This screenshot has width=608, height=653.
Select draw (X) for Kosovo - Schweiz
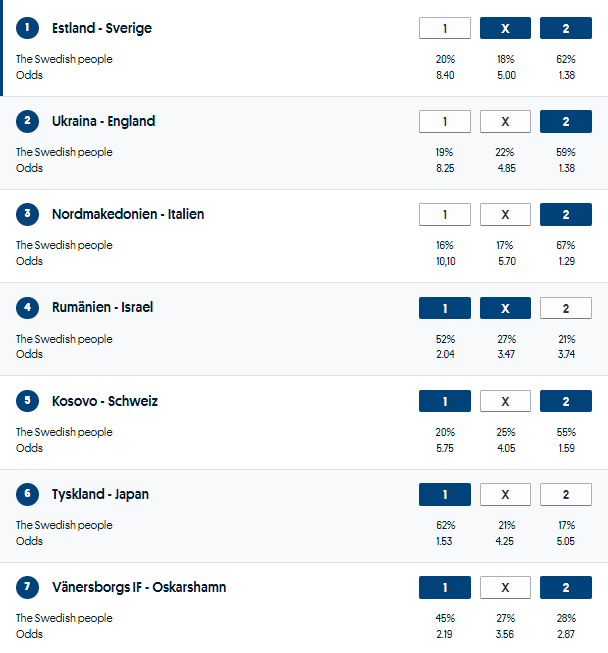505,401
